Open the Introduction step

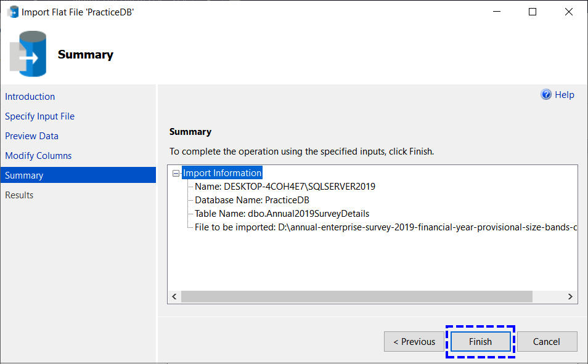pos(30,96)
